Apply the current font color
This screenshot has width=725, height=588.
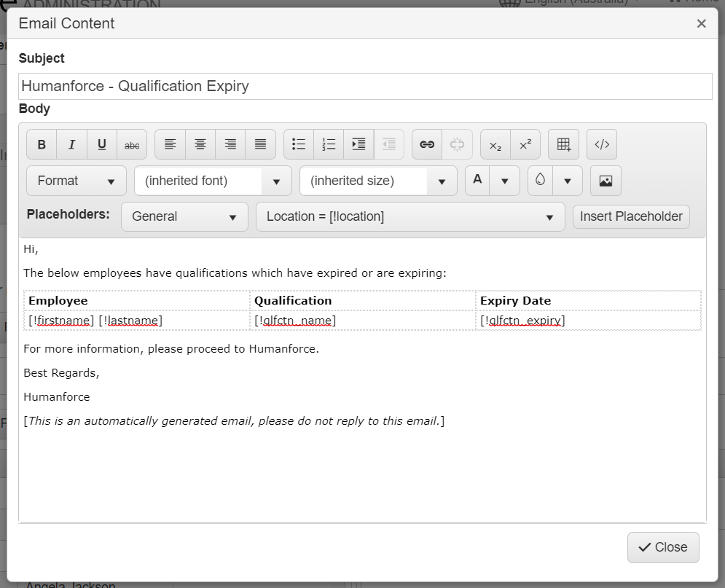point(478,181)
